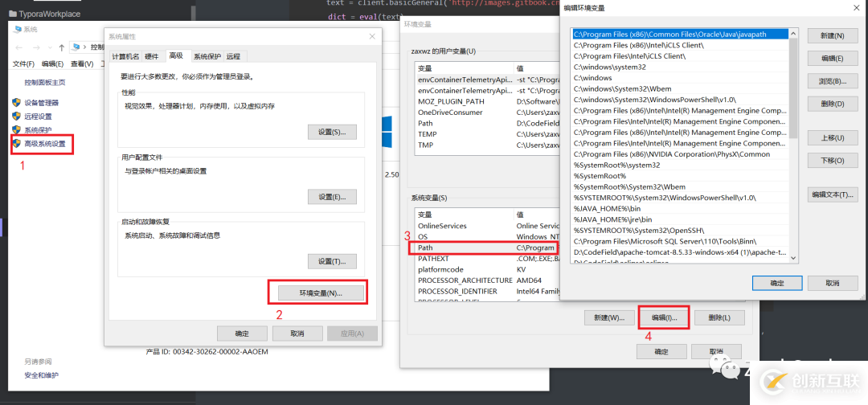The width and height of the screenshot is (868, 405).
Task: Select the 高级 tab
Action: [x=177, y=56]
